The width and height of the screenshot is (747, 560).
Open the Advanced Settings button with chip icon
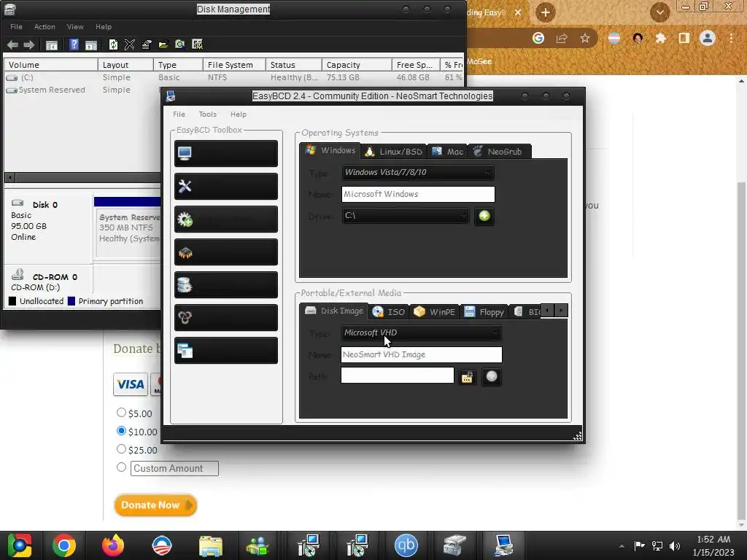click(x=226, y=252)
